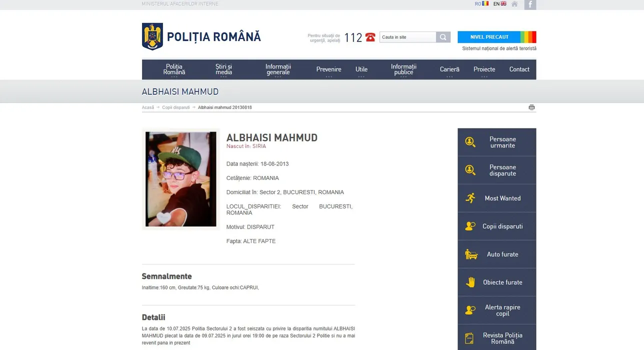Click the Copii disparuti breadcrumb link
Viewport: 644px width, 350px height.
click(x=175, y=107)
